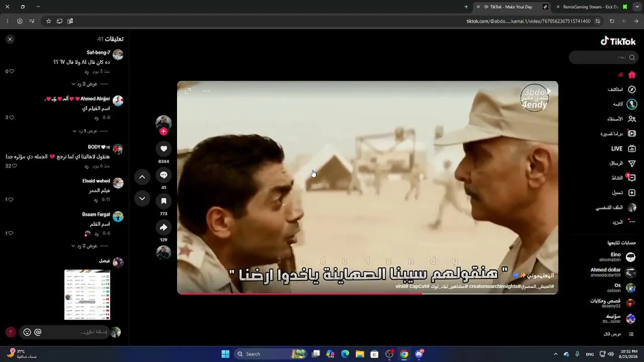Open the Upload plus icon in sidebar
The image size is (644, 362).
coord(632,193)
